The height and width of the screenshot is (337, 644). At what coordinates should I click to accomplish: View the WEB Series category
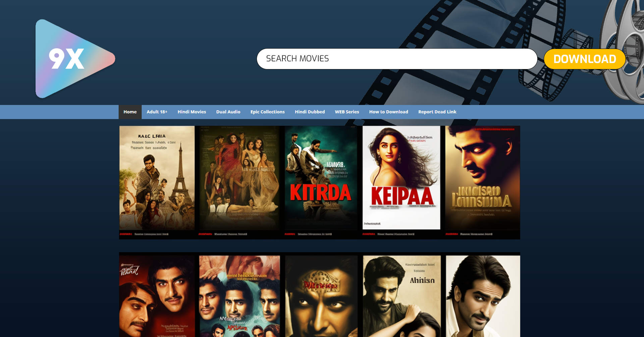point(347,112)
